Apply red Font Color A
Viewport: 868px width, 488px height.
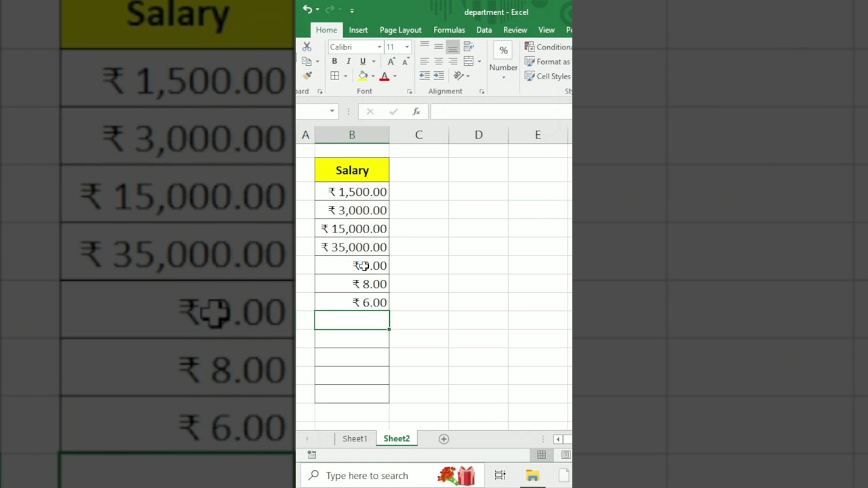click(384, 76)
